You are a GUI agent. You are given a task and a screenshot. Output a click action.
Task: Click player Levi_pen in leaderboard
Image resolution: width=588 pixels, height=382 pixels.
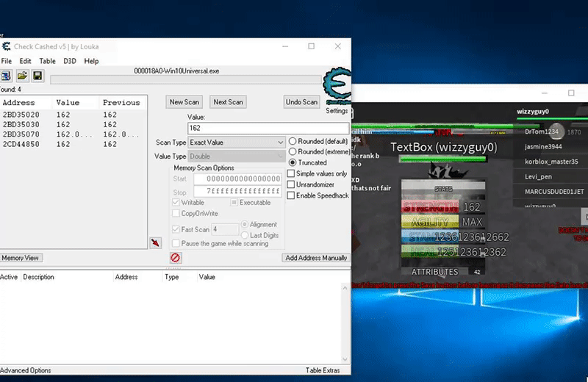tap(538, 176)
